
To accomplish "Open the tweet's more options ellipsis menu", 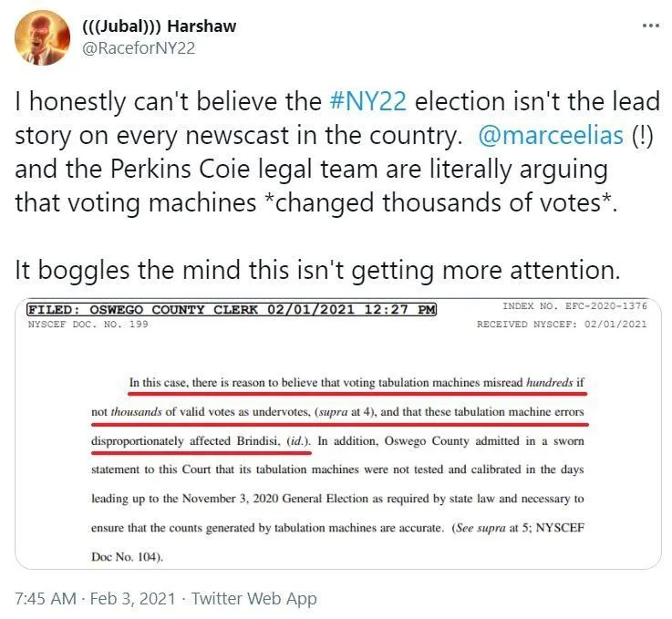I will (x=650, y=26).
